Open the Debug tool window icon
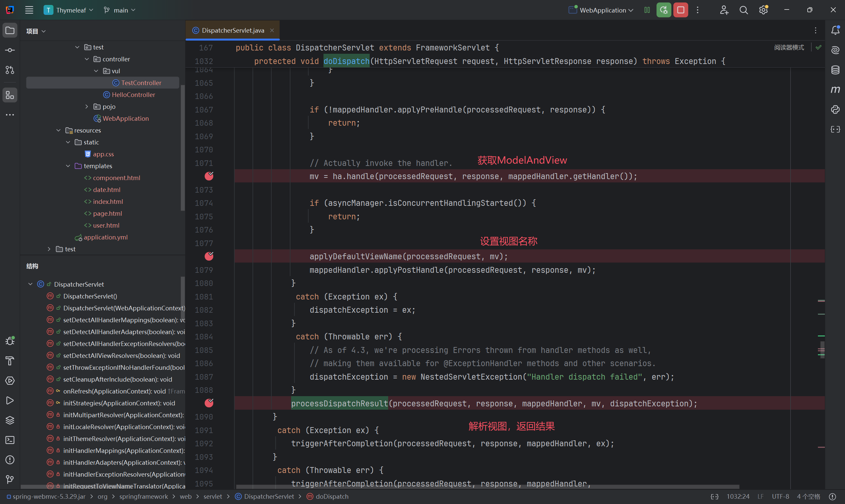The height and width of the screenshot is (504, 845). (x=10, y=341)
